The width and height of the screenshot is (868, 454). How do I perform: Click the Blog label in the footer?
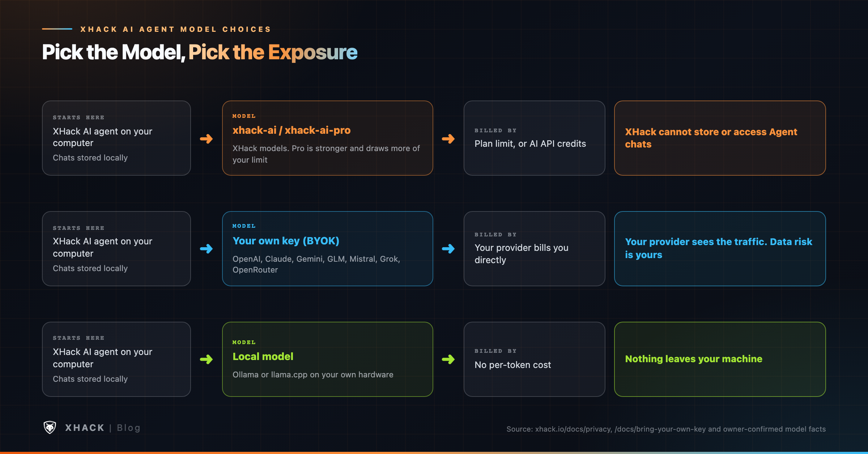pyautogui.click(x=128, y=428)
